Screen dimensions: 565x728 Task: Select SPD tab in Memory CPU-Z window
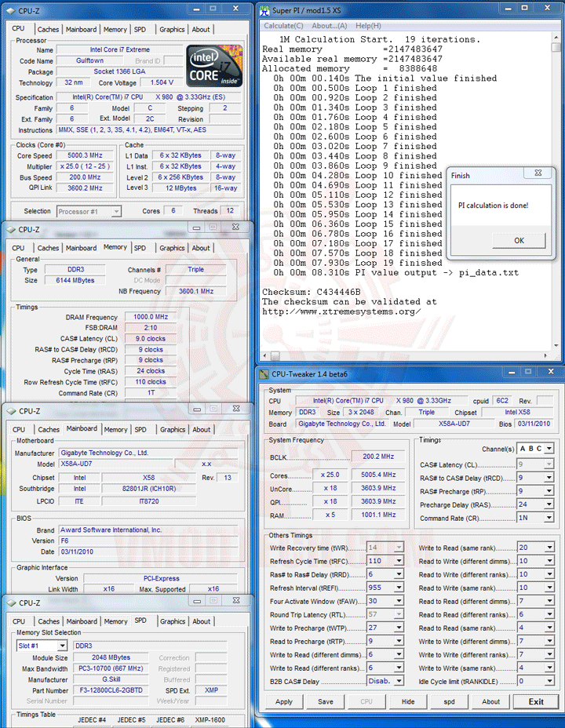140,248
